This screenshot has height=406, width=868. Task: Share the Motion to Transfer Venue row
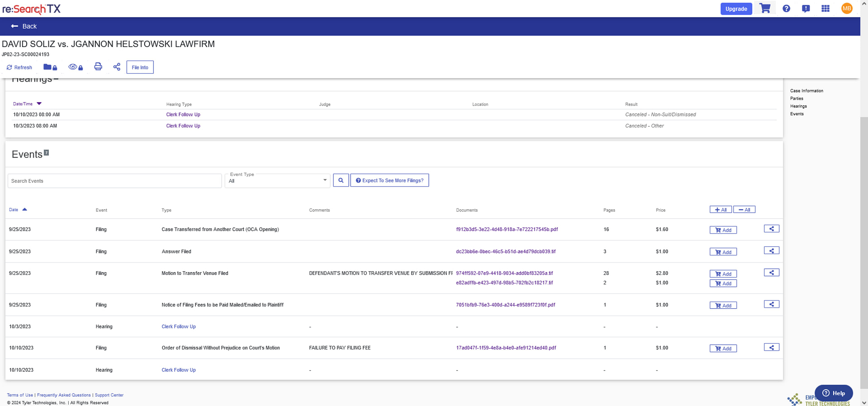772,273
